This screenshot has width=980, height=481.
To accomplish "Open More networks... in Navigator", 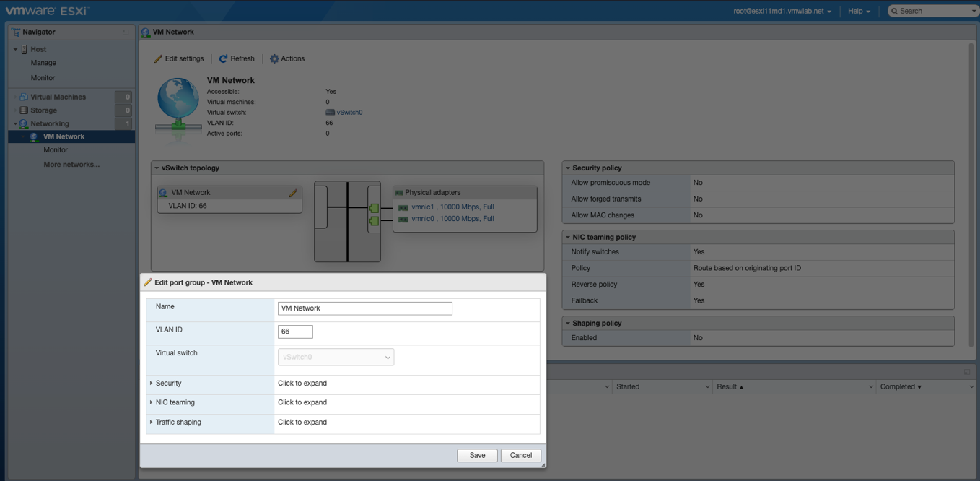I will pyautogui.click(x=71, y=165).
